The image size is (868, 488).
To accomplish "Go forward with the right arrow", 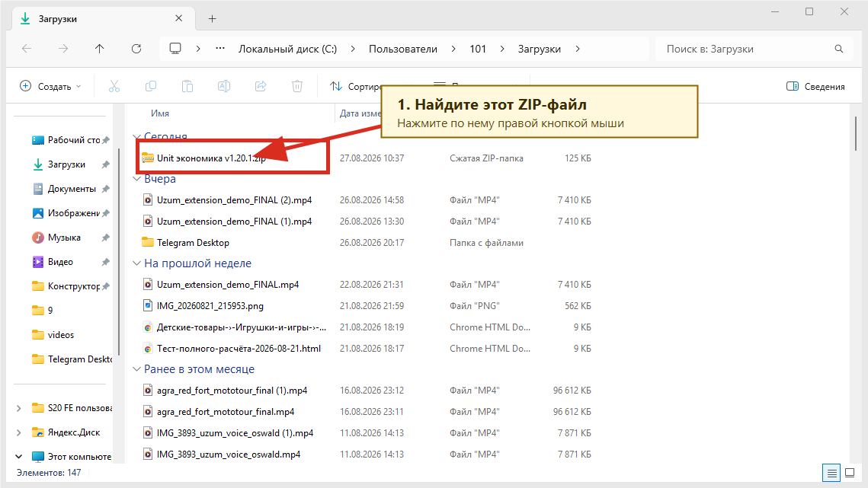I will (63, 49).
